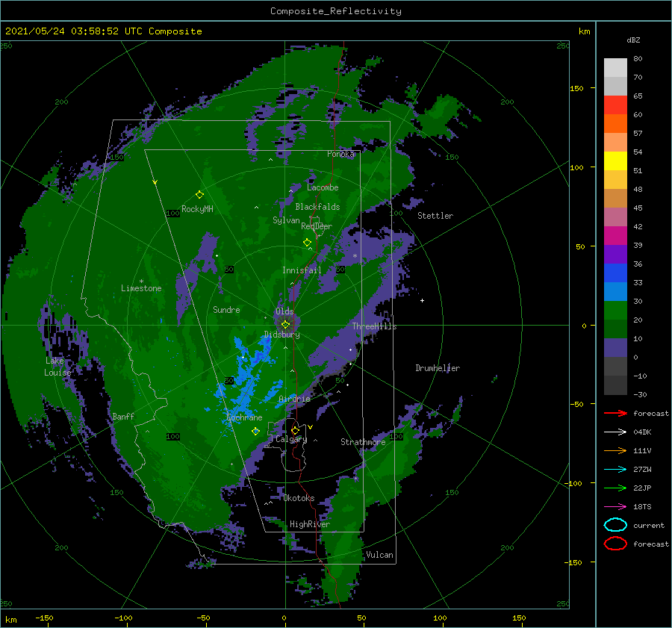
Task: Click the Ponoka city label
Action: [x=340, y=154]
